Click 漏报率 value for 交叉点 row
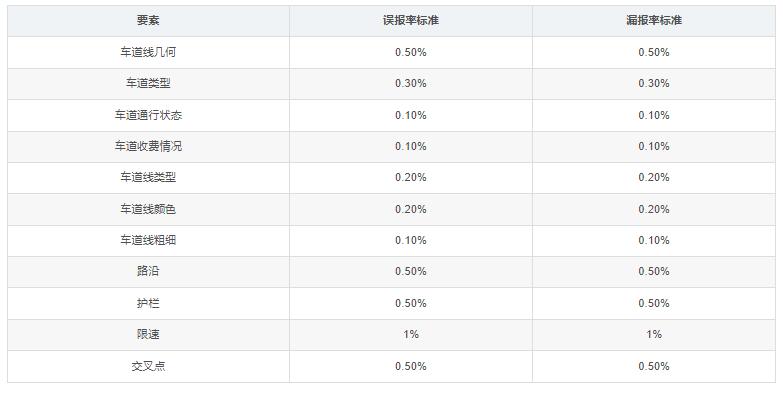Image resolution: width=783 pixels, height=393 pixels. pos(654,366)
